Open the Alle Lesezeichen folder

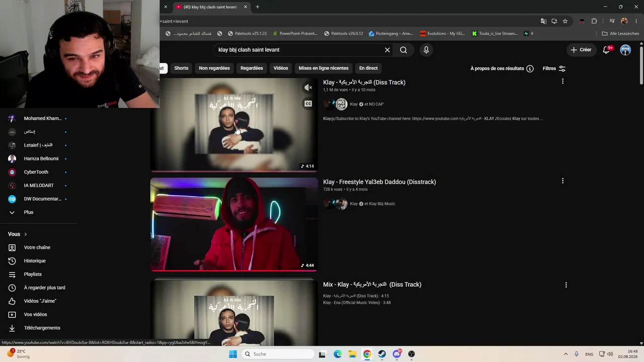[621, 34]
